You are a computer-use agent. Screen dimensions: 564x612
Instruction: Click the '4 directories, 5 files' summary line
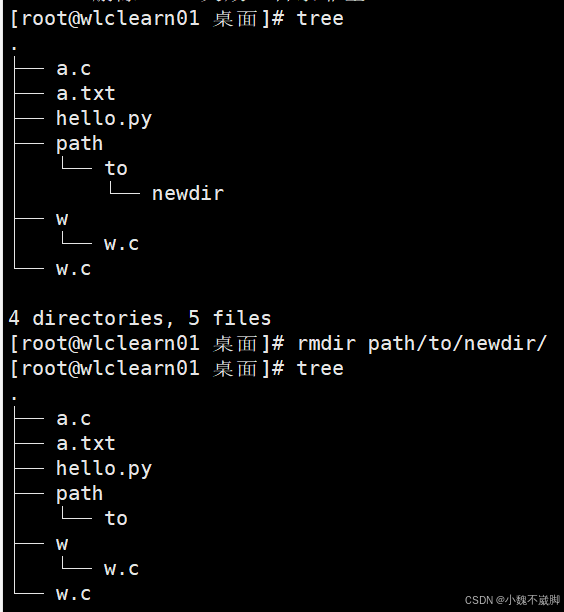tap(140, 318)
